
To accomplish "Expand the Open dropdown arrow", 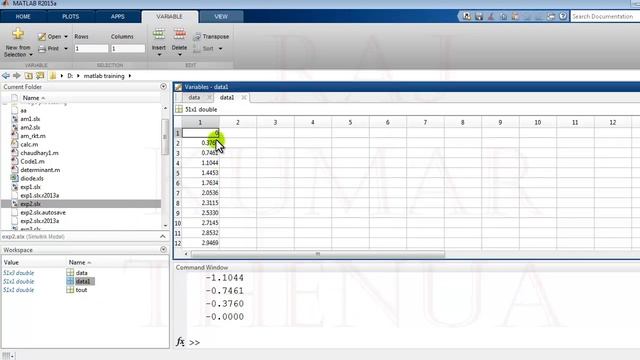I will 66,37.
